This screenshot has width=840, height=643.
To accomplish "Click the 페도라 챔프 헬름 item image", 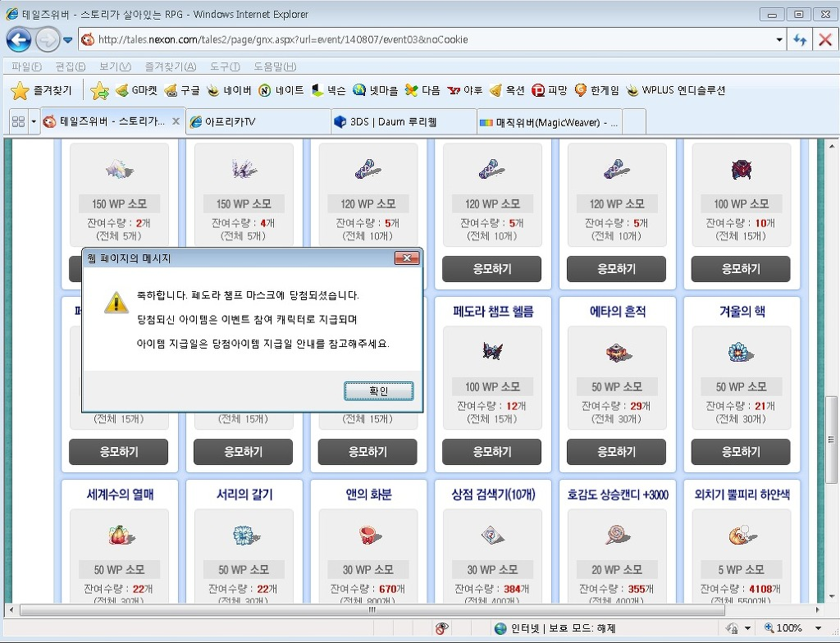I will click(x=492, y=351).
